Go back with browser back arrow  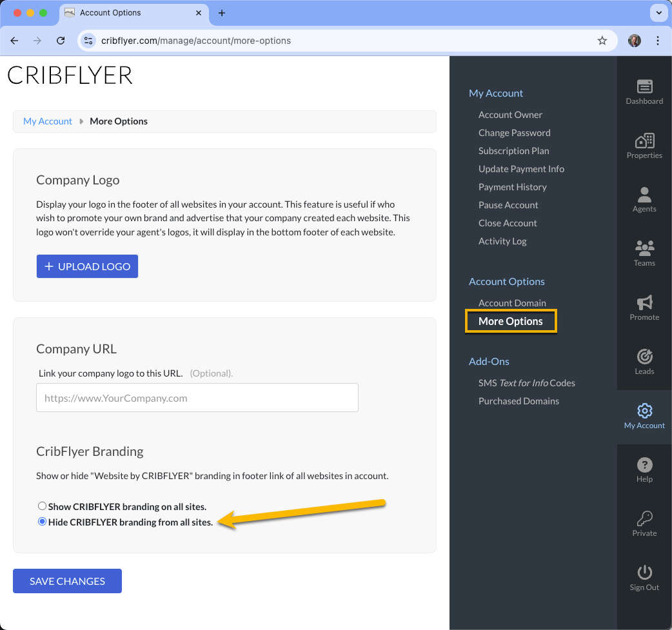(x=15, y=41)
